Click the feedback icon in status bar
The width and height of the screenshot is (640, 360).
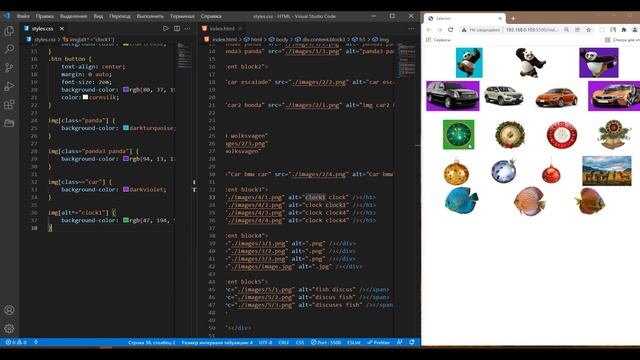[x=400, y=342]
